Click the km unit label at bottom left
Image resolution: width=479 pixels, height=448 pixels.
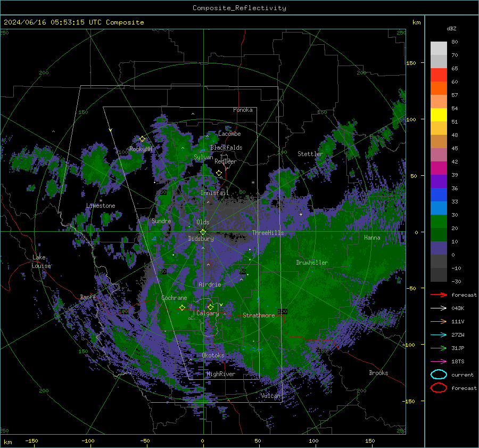(x=7, y=442)
